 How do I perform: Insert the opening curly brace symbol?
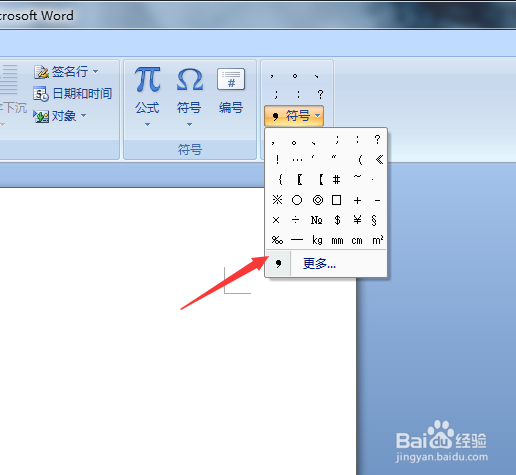point(280,180)
